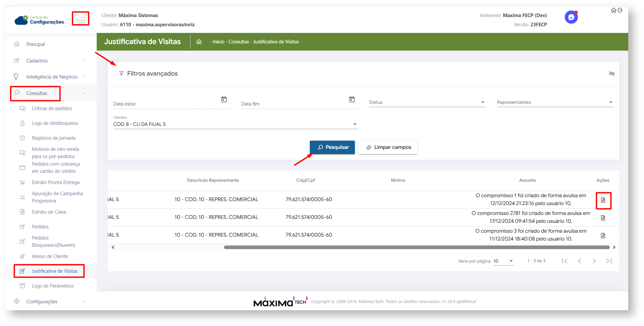The width and height of the screenshot is (644, 326).
Task: Open Logs de desbloqueios menu item
Action: (x=55, y=123)
